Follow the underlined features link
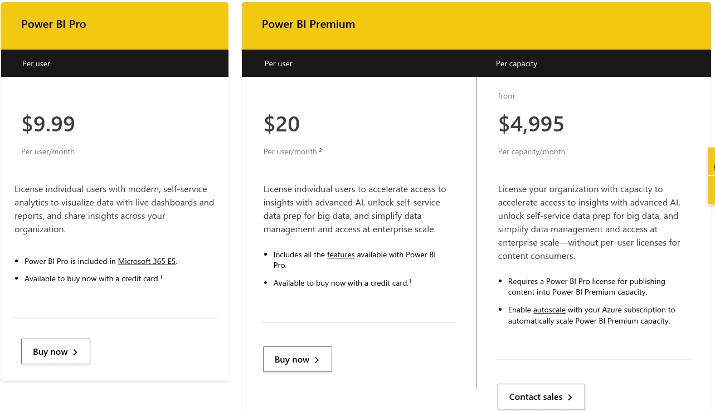Viewport: 715px width, 411px height. coord(341,255)
